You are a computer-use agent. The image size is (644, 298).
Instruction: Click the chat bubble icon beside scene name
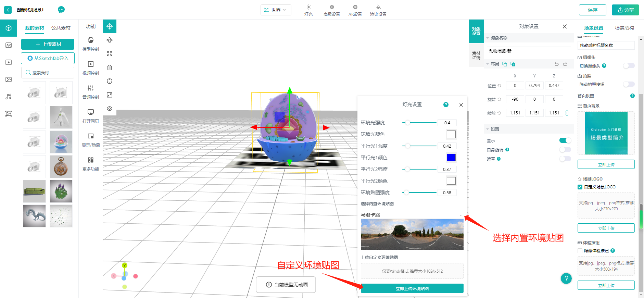pos(61,10)
